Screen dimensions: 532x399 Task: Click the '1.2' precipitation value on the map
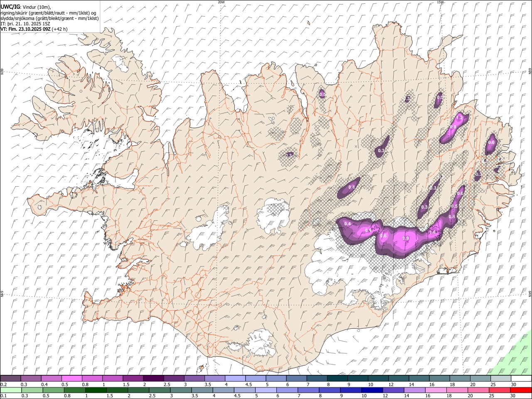tap(459, 118)
